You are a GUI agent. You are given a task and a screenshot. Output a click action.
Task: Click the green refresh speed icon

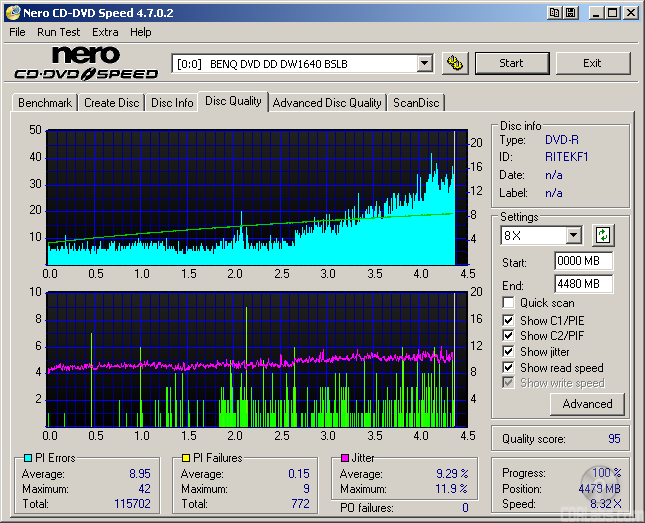coord(602,236)
